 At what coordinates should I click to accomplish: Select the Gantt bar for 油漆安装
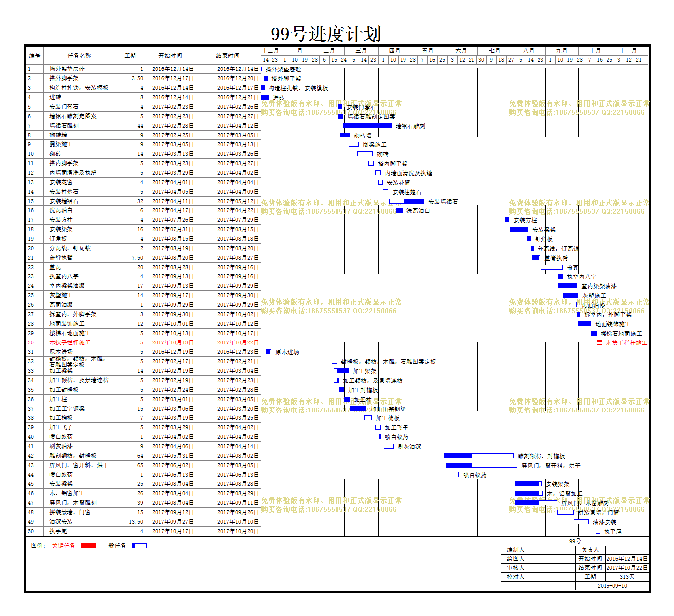(x=581, y=522)
